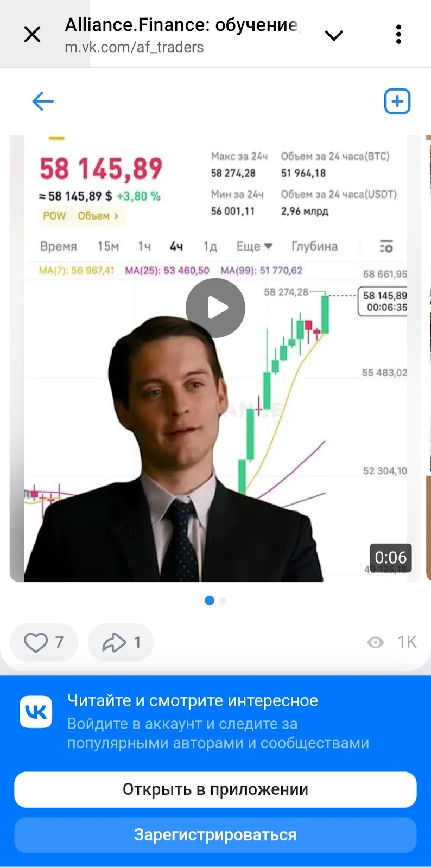
Task: Close the in-app browser tab
Action: tap(33, 35)
